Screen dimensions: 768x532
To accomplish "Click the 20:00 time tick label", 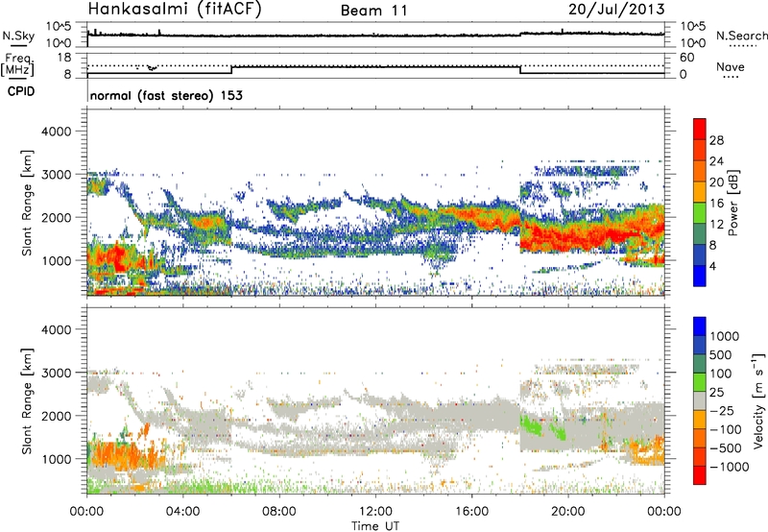I will [x=568, y=512].
